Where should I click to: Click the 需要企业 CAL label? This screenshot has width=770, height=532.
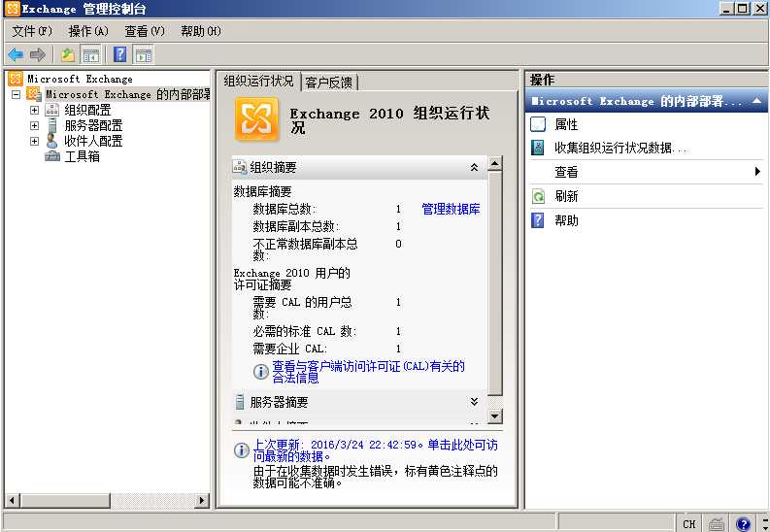(289, 349)
